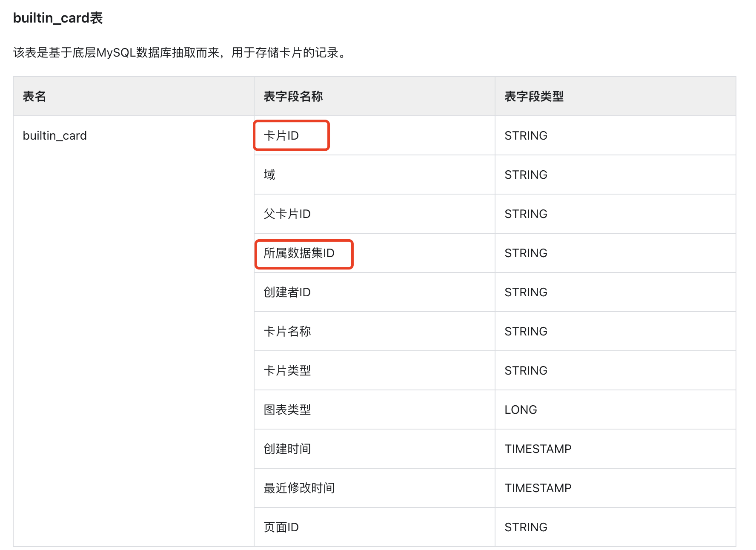
Task: Click the 父卡片ID field cell
Action: [287, 214]
